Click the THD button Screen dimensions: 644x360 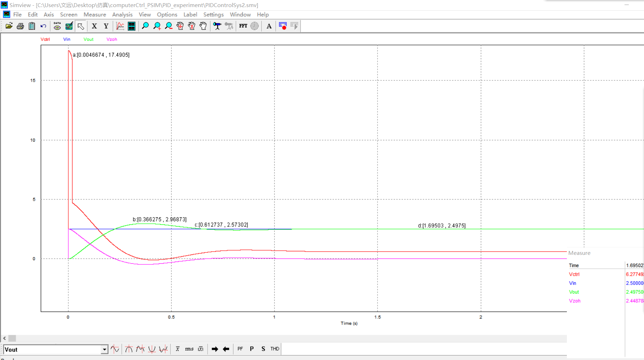click(275, 349)
